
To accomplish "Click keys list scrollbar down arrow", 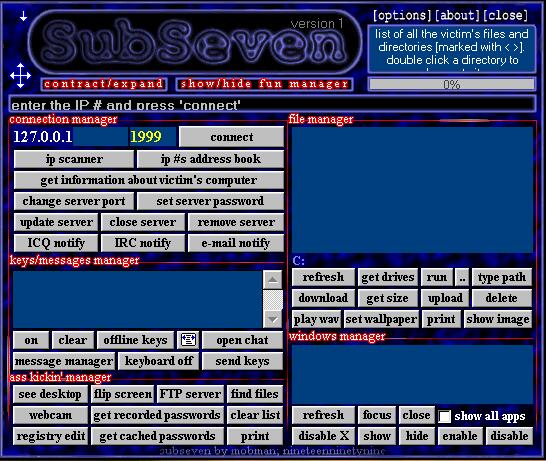I will 273,319.
